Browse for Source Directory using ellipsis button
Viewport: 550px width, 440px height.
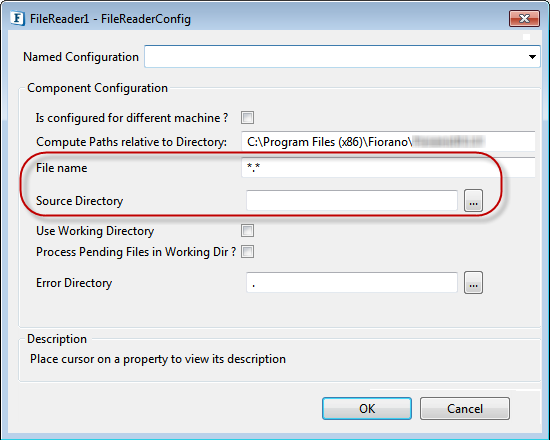pos(473,200)
